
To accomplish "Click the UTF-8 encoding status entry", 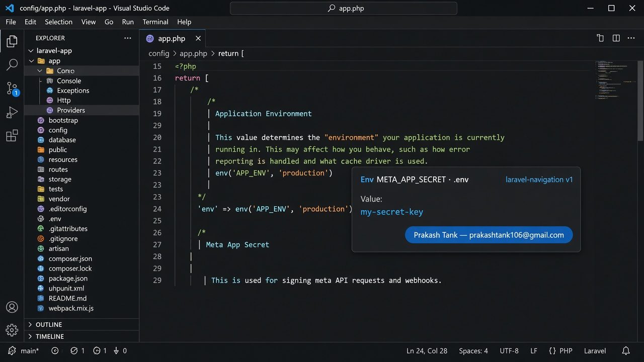I will pyautogui.click(x=509, y=351).
